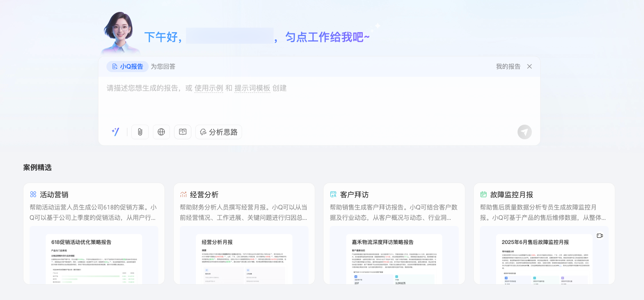Click the 下午好 greeting text
Screen dimensions: 644x300
tap(163, 37)
